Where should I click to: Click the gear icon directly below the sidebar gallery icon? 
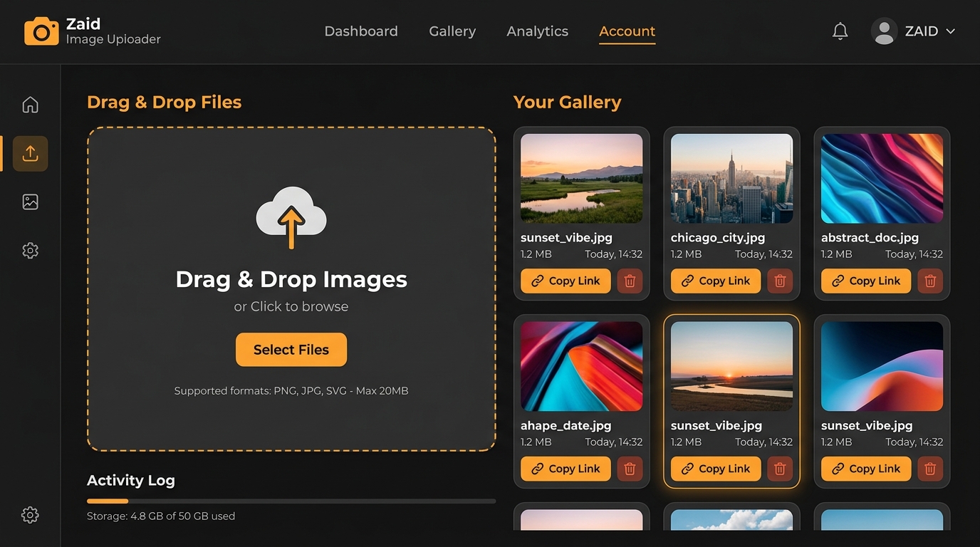pyautogui.click(x=30, y=251)
